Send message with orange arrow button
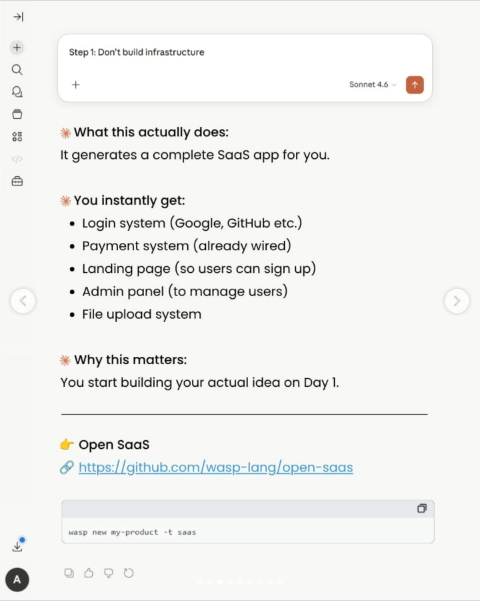The width and height of the screenshot is (480, 601). (x=414, y=85)
